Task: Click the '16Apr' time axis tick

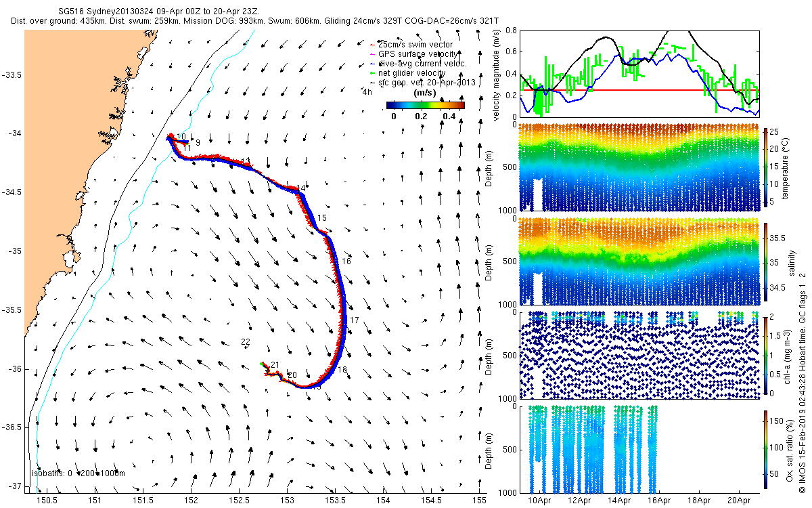Action: click(x=659, y=501)
